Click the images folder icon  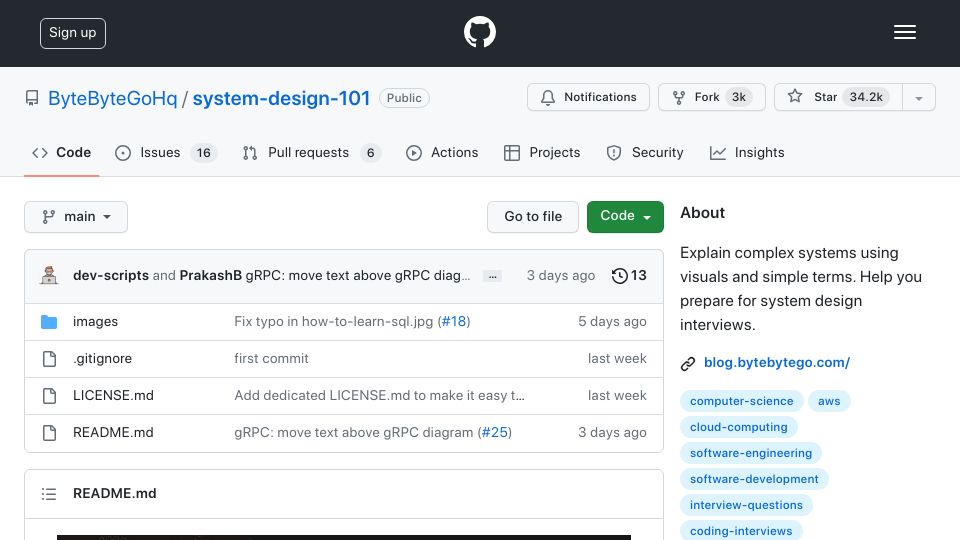point(49,322)
